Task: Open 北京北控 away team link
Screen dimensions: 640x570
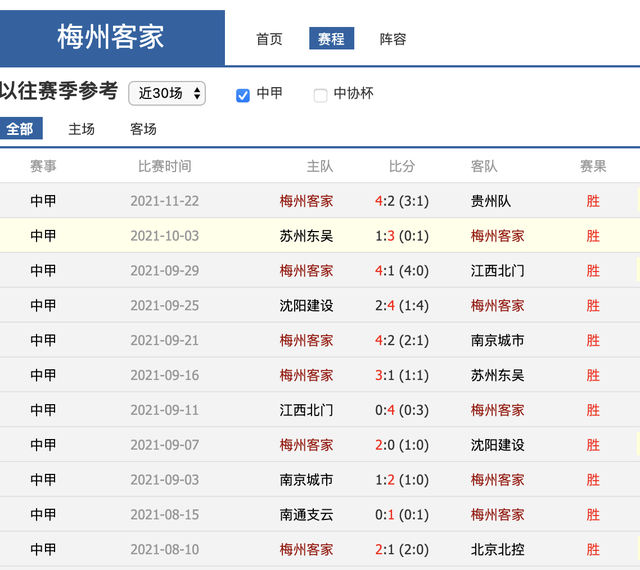Action: pos(497,549)
